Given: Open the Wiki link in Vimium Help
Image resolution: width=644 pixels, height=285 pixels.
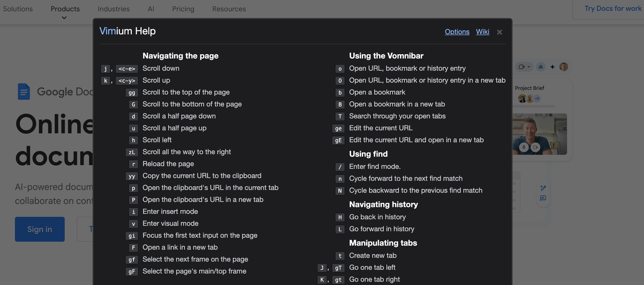Looking at the screenshot, I should point(482,32).
